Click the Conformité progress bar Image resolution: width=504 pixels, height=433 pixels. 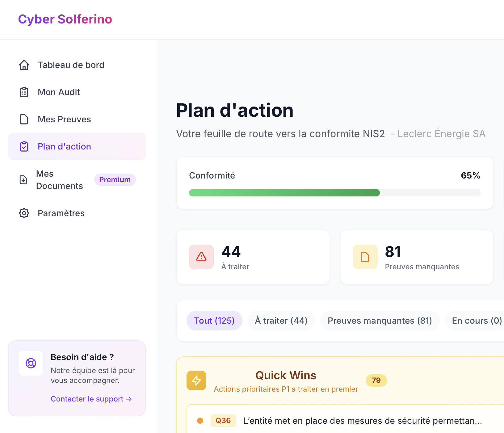click(334, 192)
